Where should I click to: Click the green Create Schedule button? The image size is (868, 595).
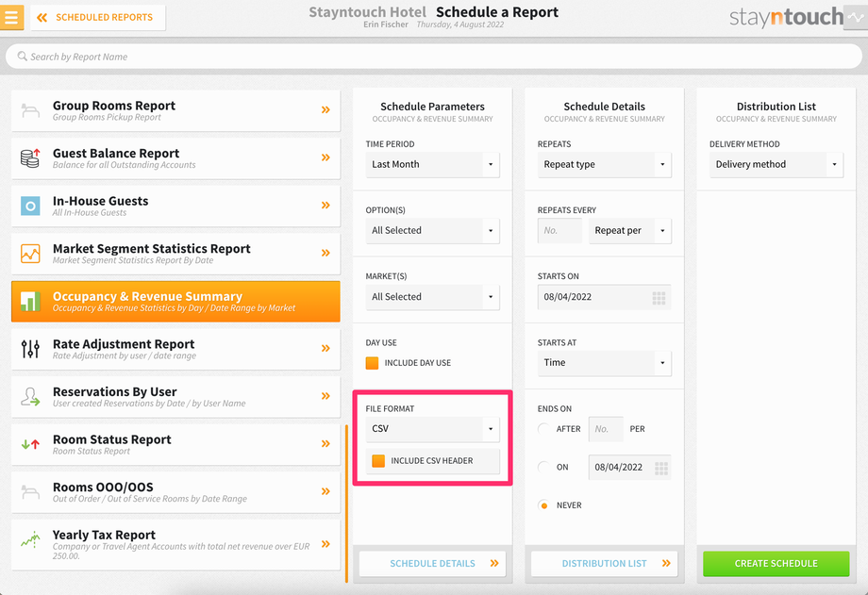[x=776, y=564]
